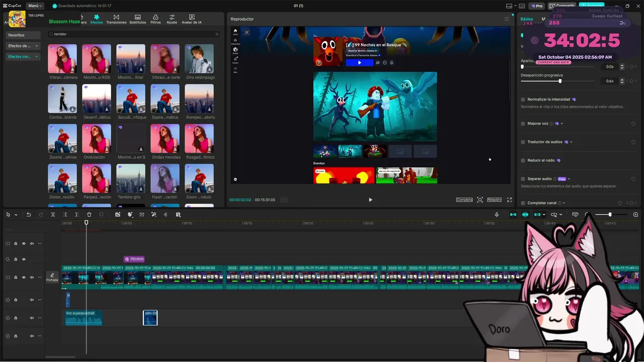Click the Relación aspect ratio button

coord(494,200)
